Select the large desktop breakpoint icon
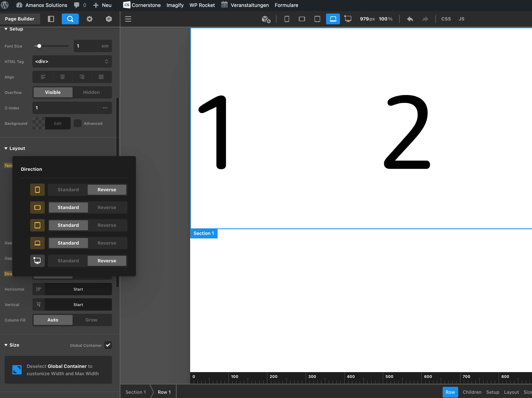Viewport: 532px width, 398px height. point(348,19)
